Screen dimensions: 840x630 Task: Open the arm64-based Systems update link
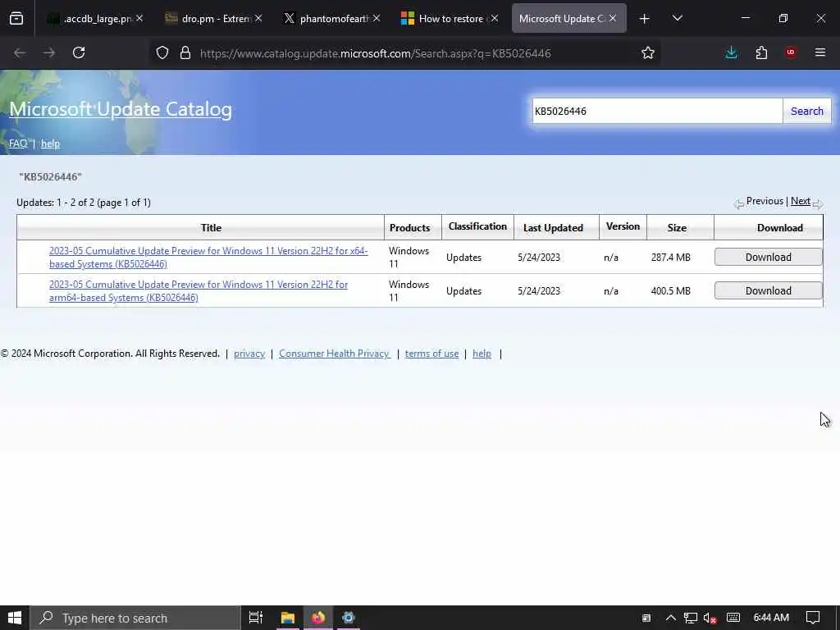[x=199, y=291]
